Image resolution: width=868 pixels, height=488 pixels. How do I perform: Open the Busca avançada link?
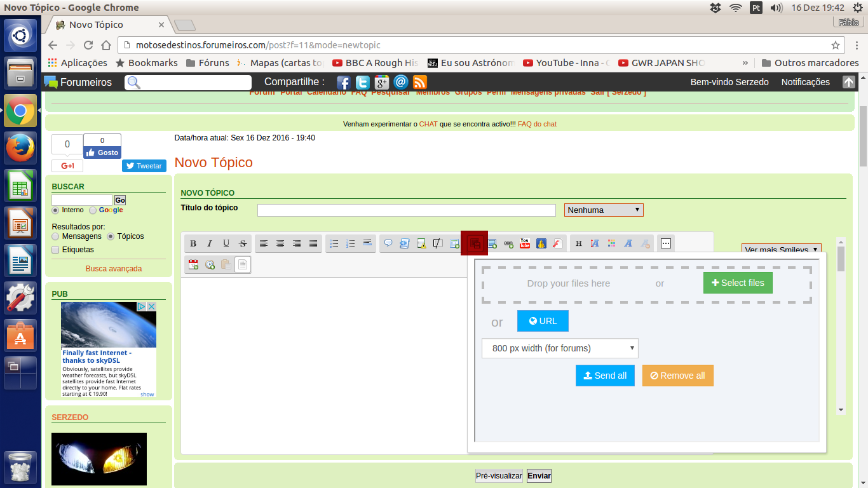(114, 269)
